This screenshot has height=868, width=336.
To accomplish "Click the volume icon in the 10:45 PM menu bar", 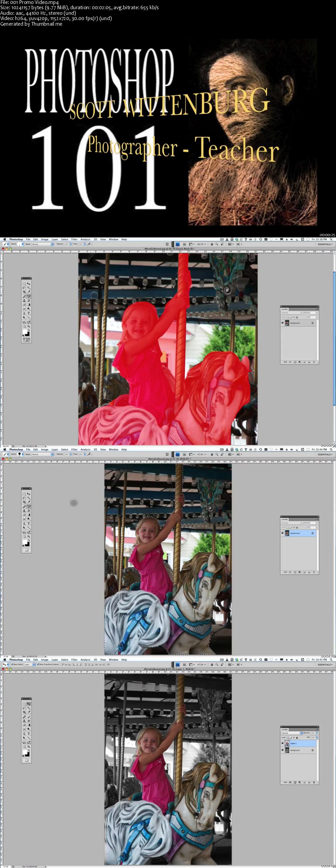I will click(x=292, y=660).
